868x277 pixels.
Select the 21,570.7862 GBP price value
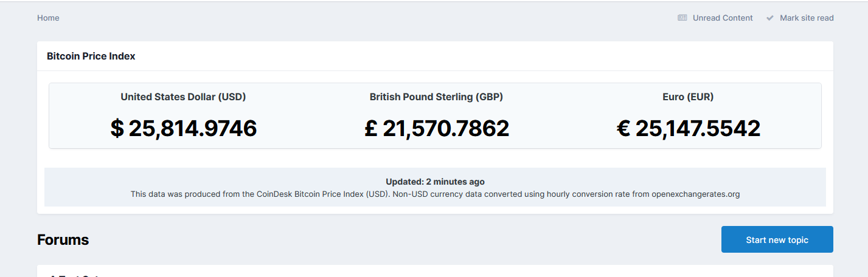(x=446, y=128)
